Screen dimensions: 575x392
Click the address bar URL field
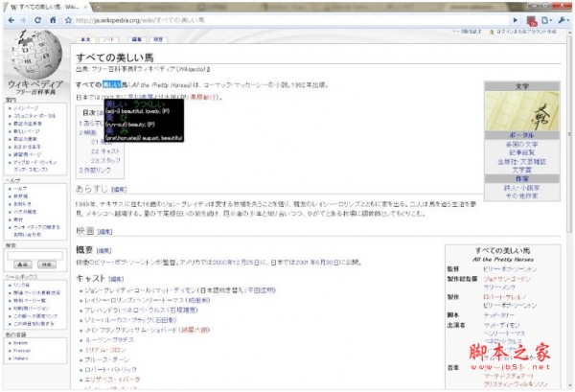click(x=289, y=20)
